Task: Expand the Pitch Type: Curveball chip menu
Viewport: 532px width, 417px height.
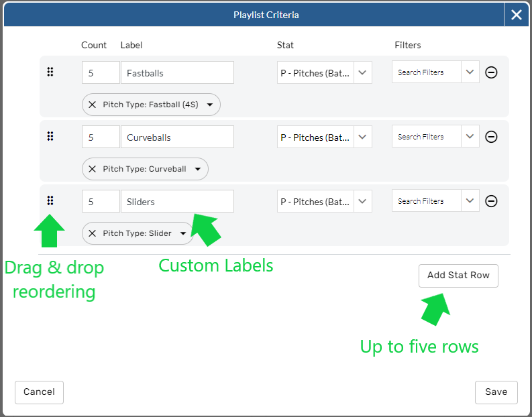Action: (x=198, y=169)
